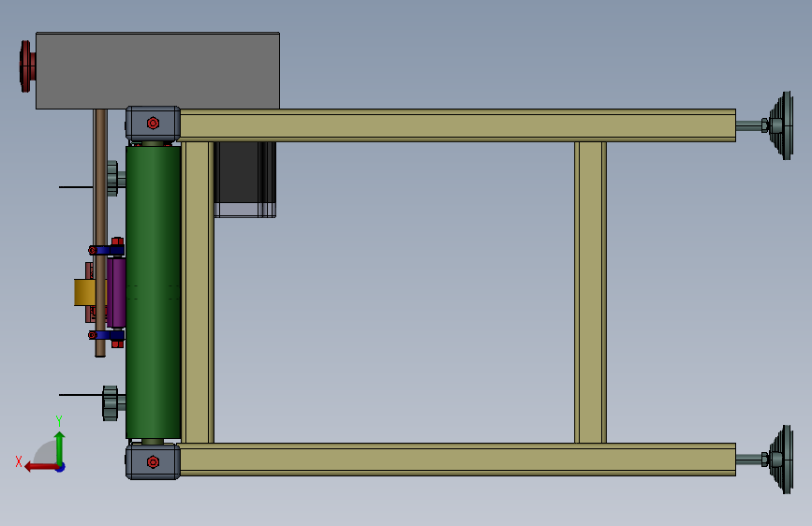Select the large gray box housing

[157, 70]
